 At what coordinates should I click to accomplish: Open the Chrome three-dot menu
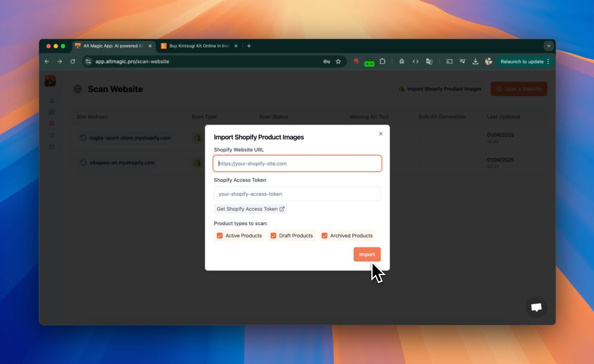pyautogui.click(x=548, y=61)
